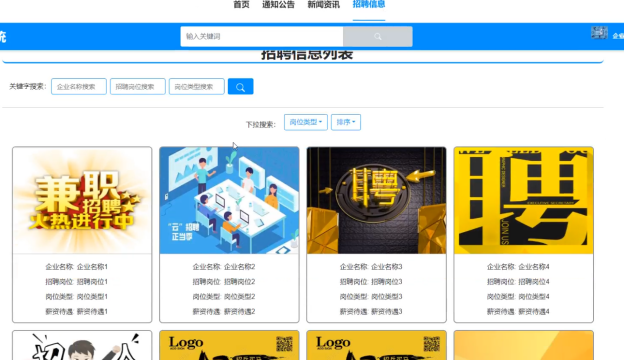
Task: Open 新闻资讯 tab
Action: [324, 5]
